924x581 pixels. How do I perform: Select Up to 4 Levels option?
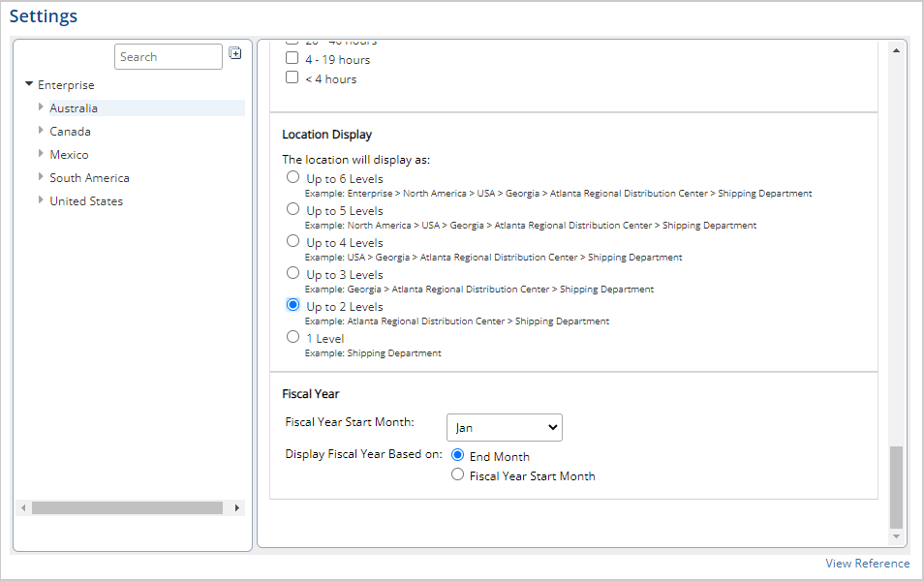click(x=293, y=241)
